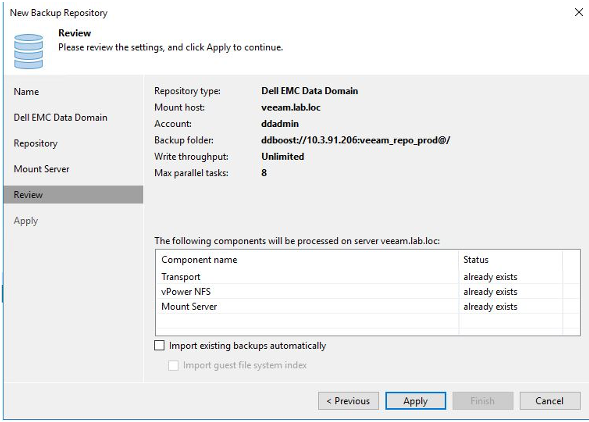The height and width of the screenshot is (422, 589).
Task: Select the highlighted Review step
Action: (x=74, y=195)
